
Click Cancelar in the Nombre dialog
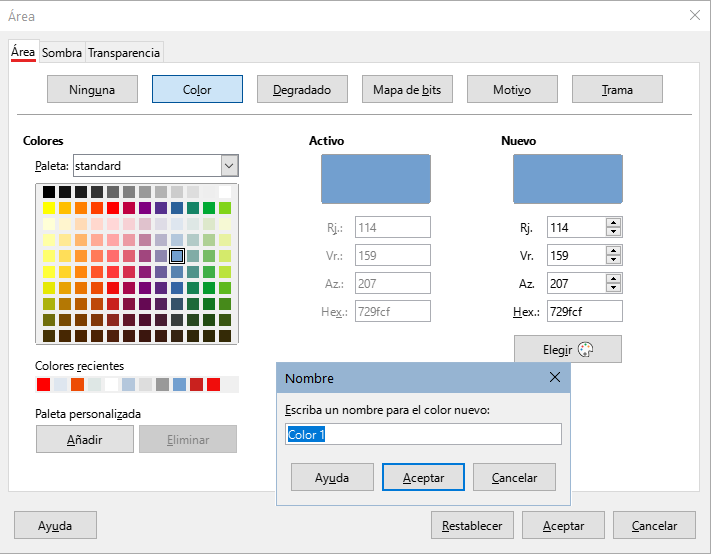tap(514, 477)
